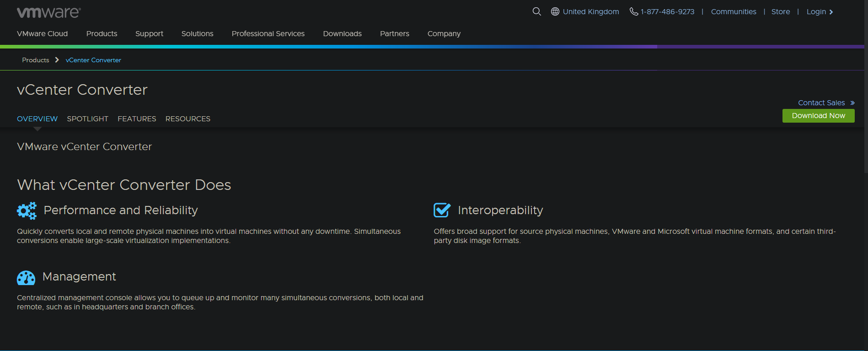The height and width of the screenshot is (351, 868).
Task: Click the VMware logo
Action: point(49,12)
